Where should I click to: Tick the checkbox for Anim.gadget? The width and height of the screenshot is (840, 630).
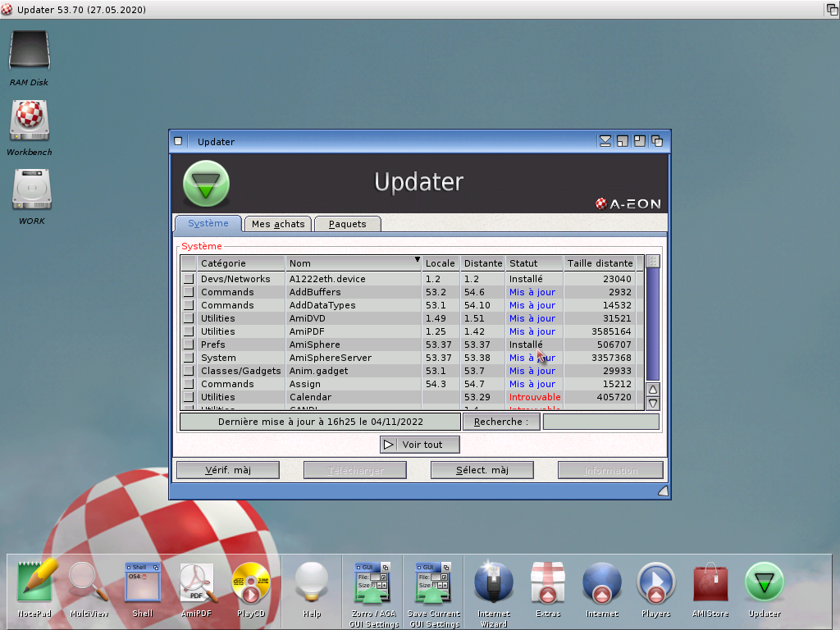coord(189,371)
